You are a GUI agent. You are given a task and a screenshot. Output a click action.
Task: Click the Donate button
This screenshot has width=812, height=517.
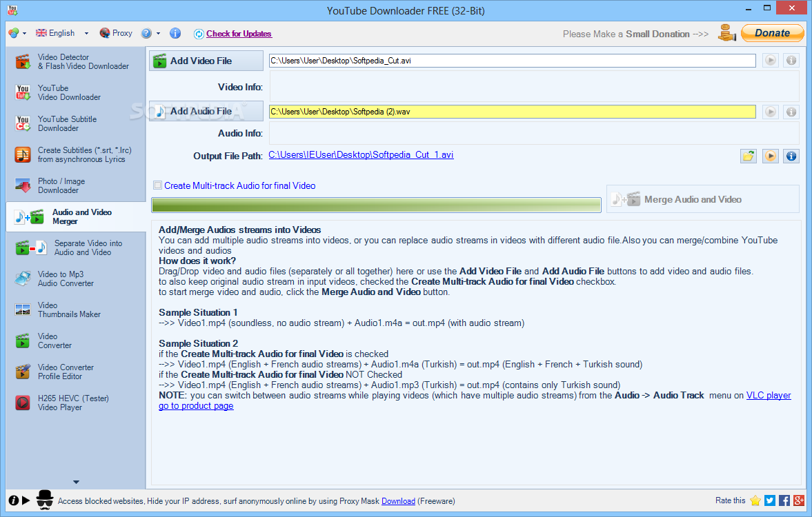click(772, 33)
